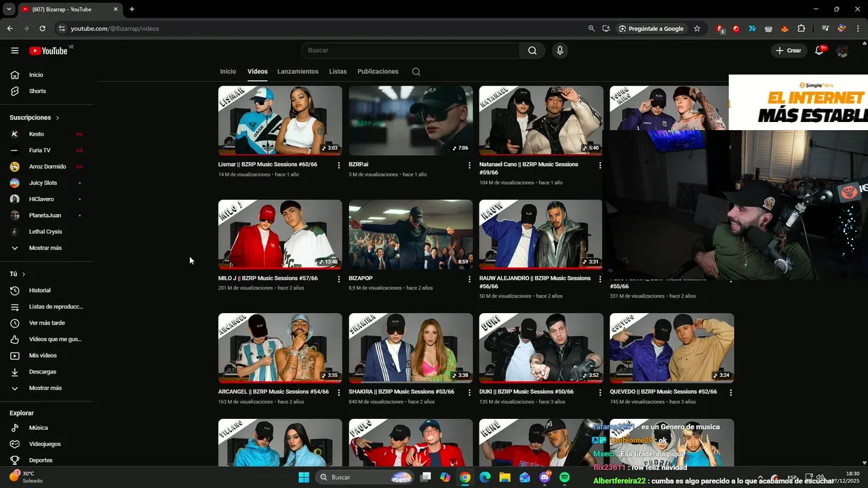Image resolution: width=868 pixels, height=488 pixels.
Task: Open the options menu for SHAKIRA video
Action: (x=469, y=392)
